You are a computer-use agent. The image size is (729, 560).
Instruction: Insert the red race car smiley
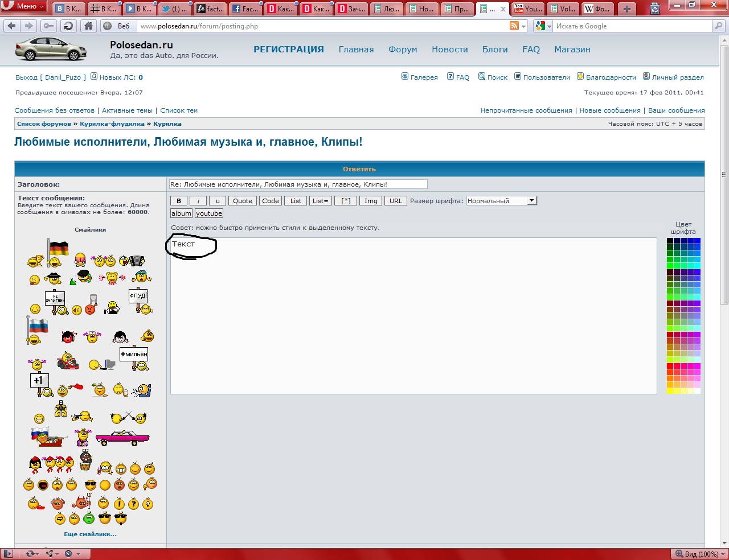click(68, 361)
